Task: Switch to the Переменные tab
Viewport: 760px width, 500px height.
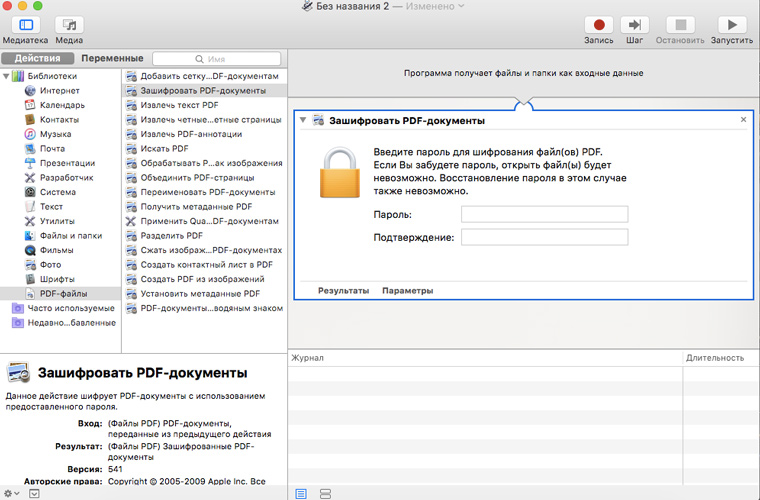Action: (112, 58)
